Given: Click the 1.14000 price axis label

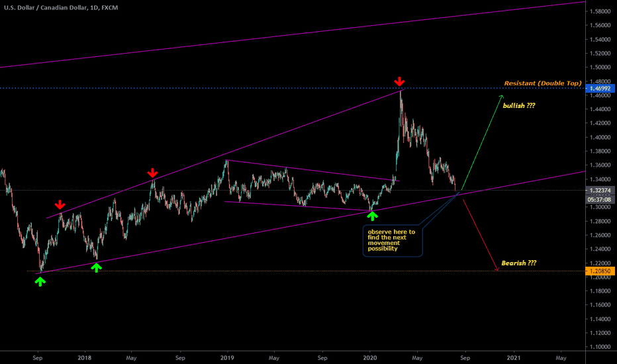Looking at the screenshot, I should point(600,319).
